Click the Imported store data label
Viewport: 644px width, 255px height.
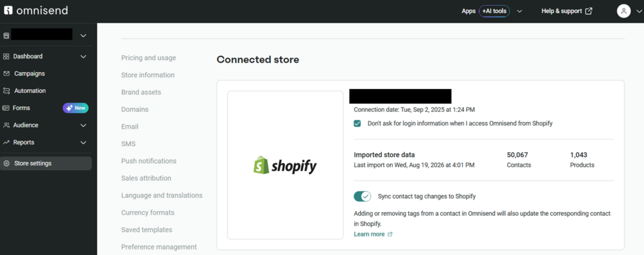(x=384, y=155)
